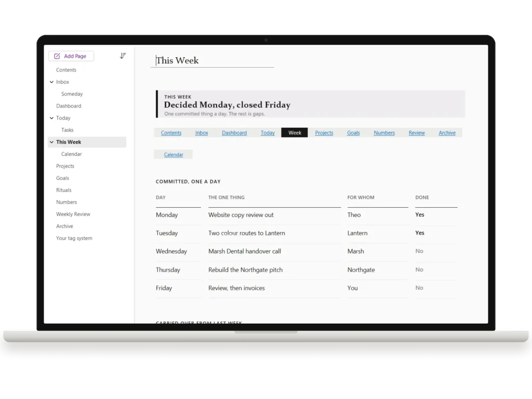Click the Northgate cell in For Whom
The height and width of the screenshot is (399, 532).
click(361, 270)
